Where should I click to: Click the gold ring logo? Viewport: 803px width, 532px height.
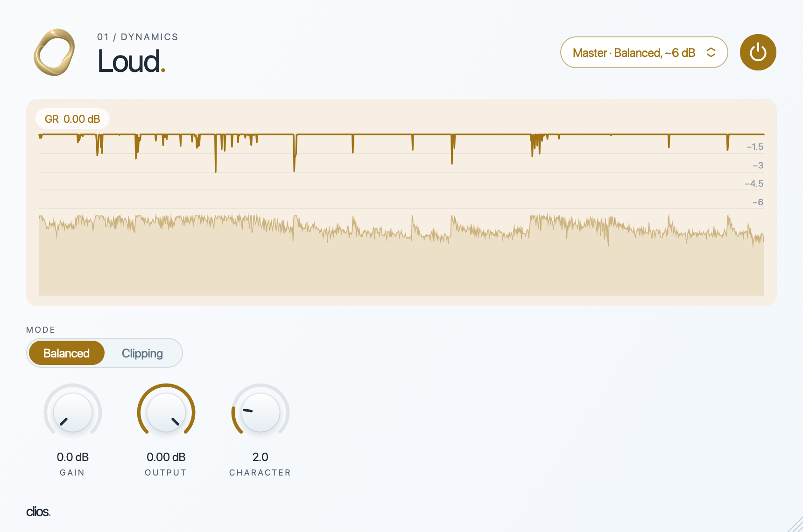[x=54, y=52]
